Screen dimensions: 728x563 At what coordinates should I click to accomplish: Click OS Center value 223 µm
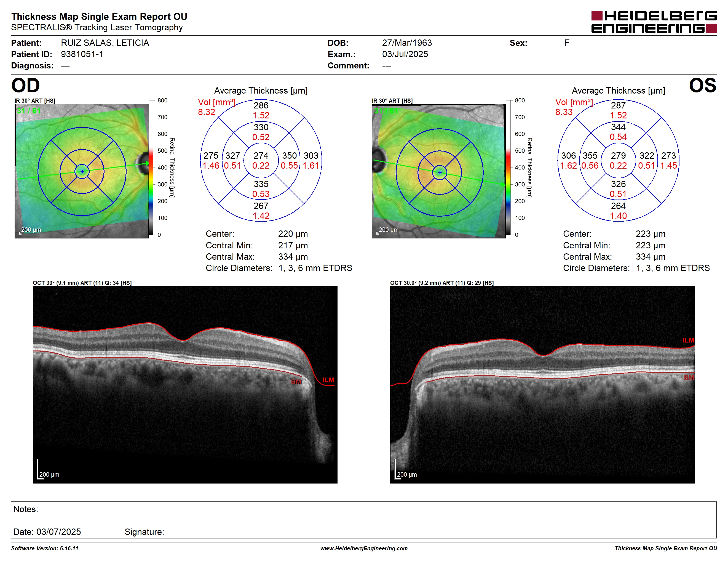pyautogui.click(x=651, y=234)
